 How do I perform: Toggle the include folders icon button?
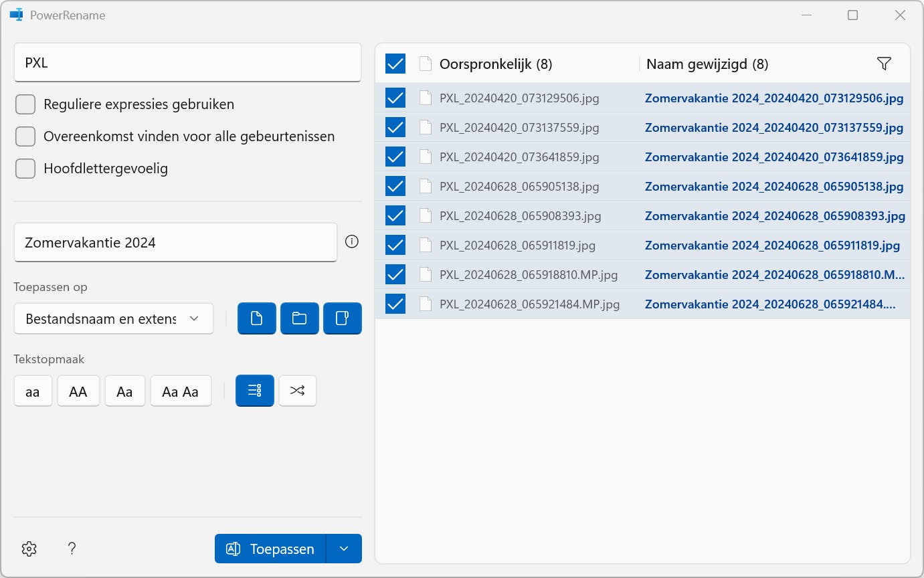coord(300,318)
